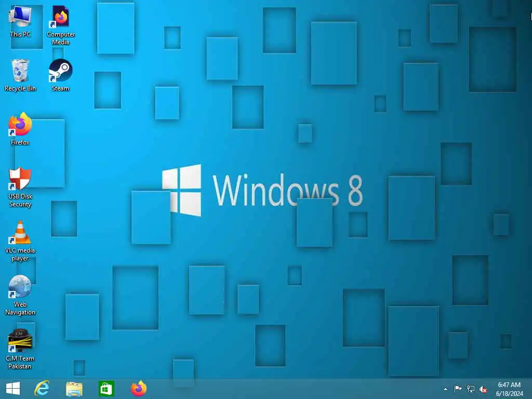Open Action Center flag icon

click(458, 389)
